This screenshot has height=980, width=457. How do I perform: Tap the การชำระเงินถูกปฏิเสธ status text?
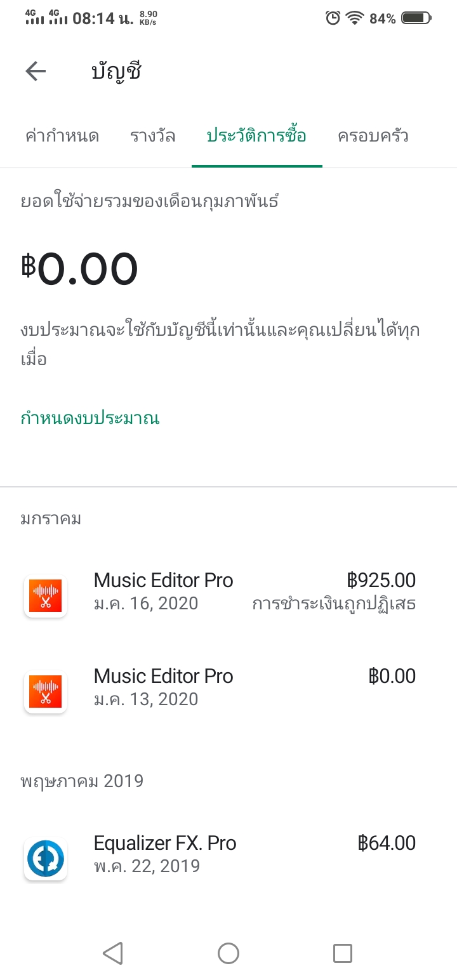334,604
